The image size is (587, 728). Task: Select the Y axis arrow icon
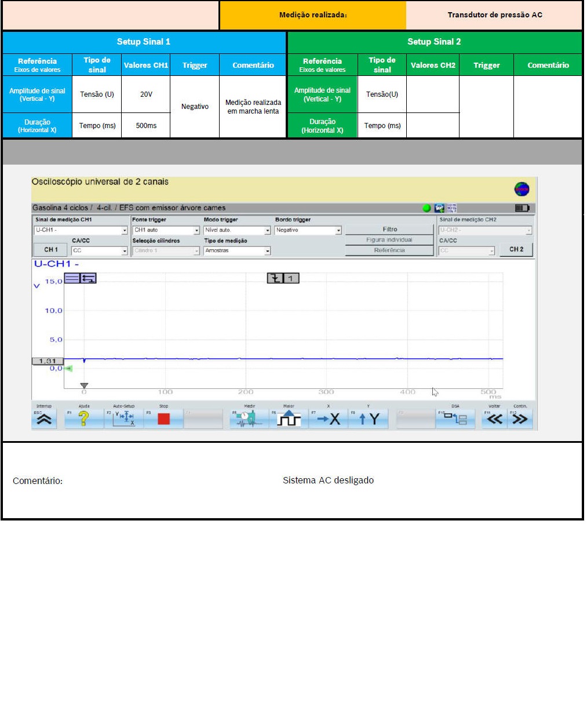(x=368, y=419)
